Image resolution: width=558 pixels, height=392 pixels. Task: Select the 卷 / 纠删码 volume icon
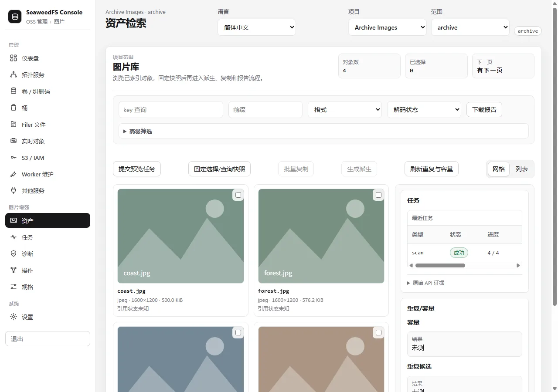[x=14, y=91]
